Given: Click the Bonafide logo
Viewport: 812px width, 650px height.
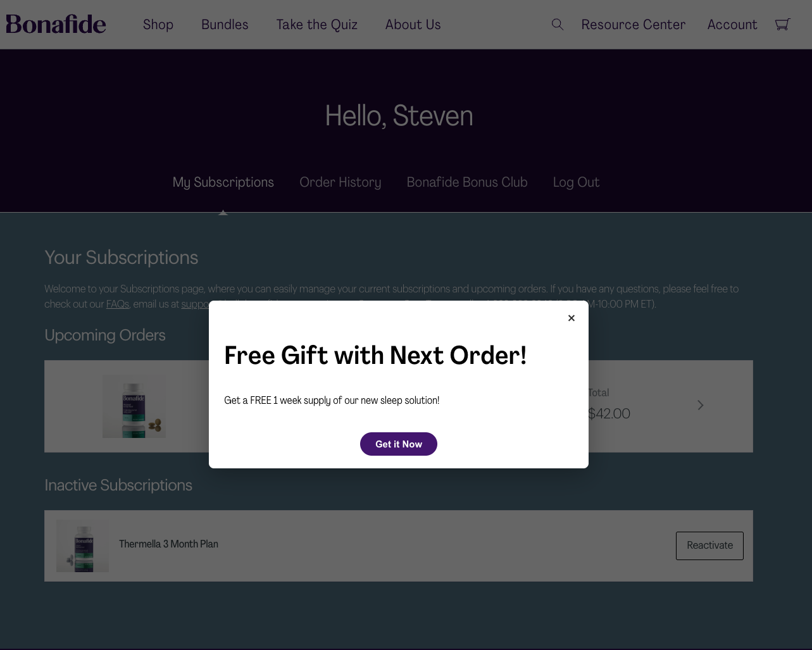Looking at the screenshot, I should (56, 24).
